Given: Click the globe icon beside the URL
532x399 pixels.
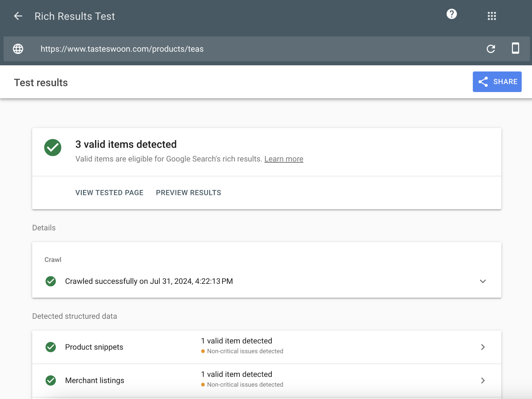Looking at the screenshot, I should (x=18, y=49).
